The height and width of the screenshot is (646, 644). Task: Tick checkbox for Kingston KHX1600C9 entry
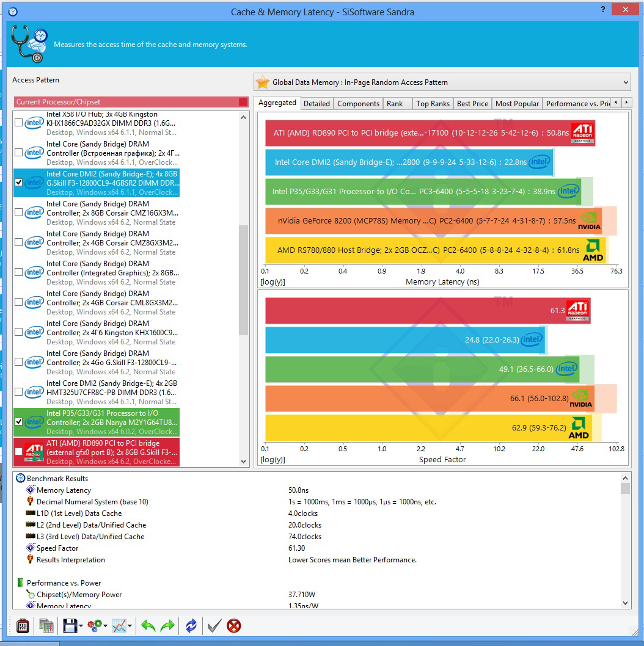[x=18, y=332]
